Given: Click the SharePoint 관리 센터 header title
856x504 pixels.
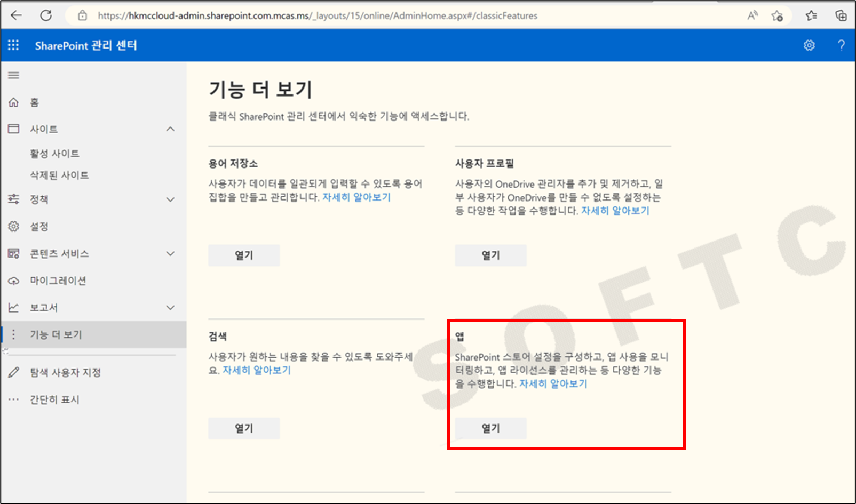Looking at the screenshot, I should pos(86,45).
